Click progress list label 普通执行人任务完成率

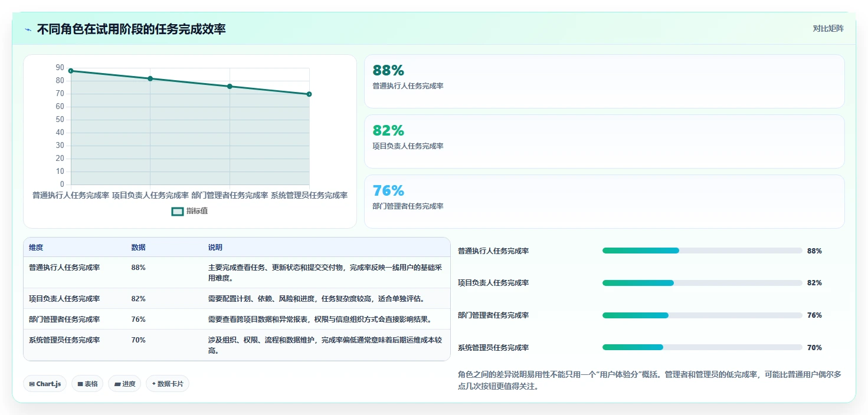(493, 251)
